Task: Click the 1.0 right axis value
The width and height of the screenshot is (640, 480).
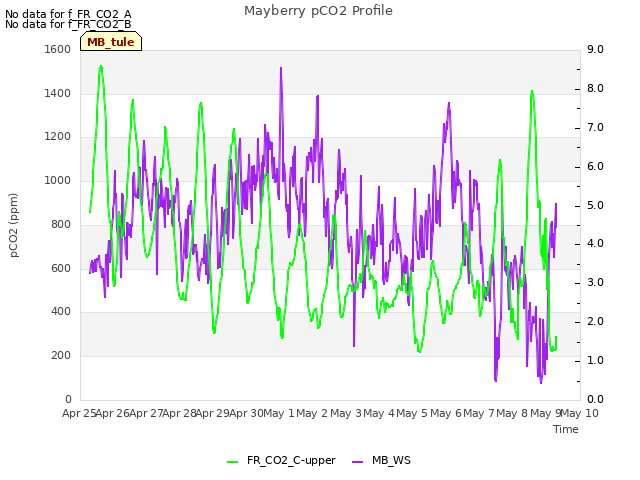Action: click(x=595, y=360)
